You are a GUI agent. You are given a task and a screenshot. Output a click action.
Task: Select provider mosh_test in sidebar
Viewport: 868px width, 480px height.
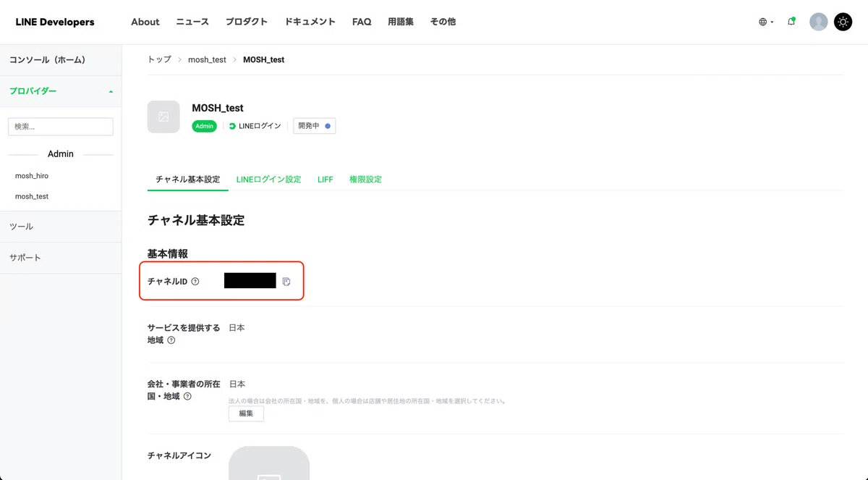(32, 196)
